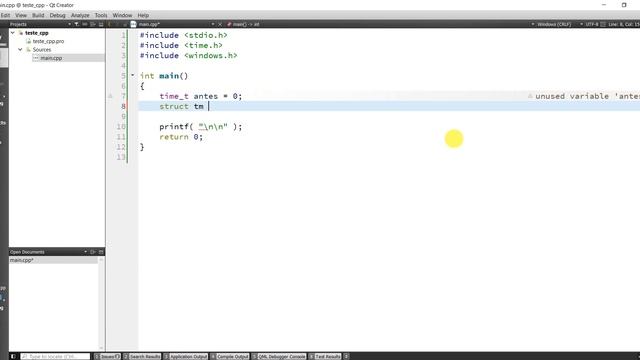Click the warning icon on line 7 gutter
The width and height of the screenshot is (640, 360).
click(110, 96)
